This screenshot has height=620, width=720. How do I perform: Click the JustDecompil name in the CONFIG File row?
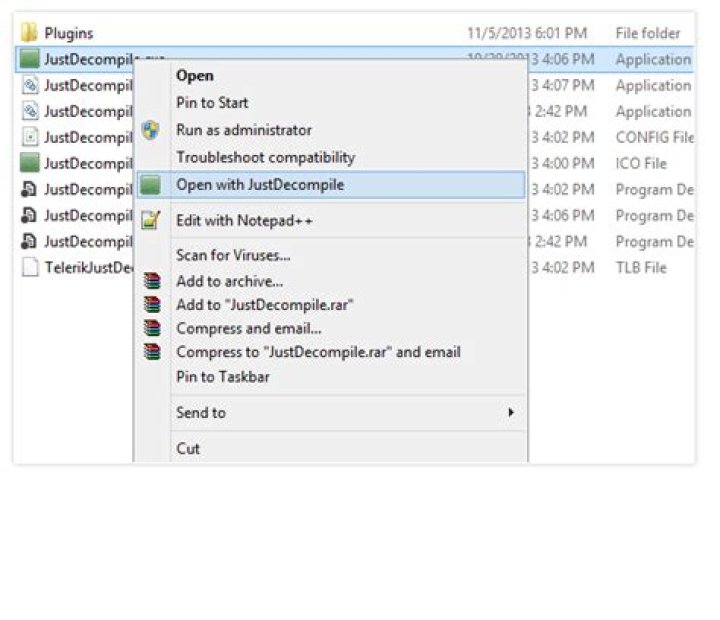point(88,137)
